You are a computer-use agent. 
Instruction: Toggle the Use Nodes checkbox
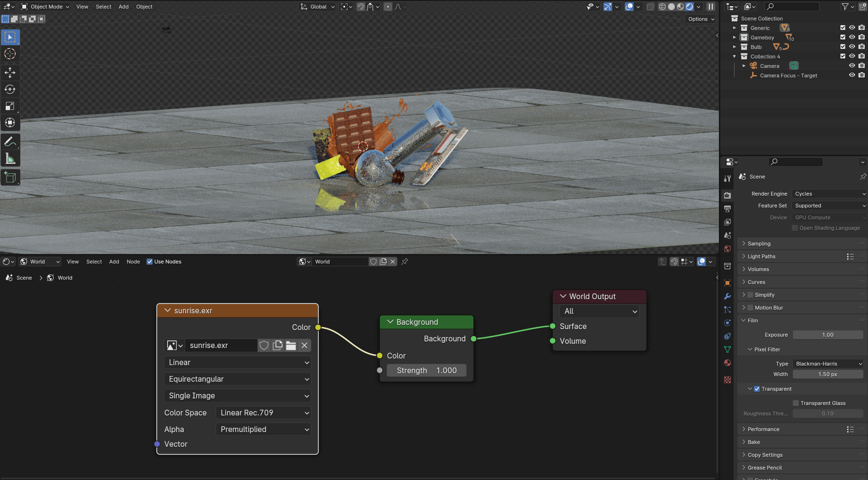click(x=150, y=261)
